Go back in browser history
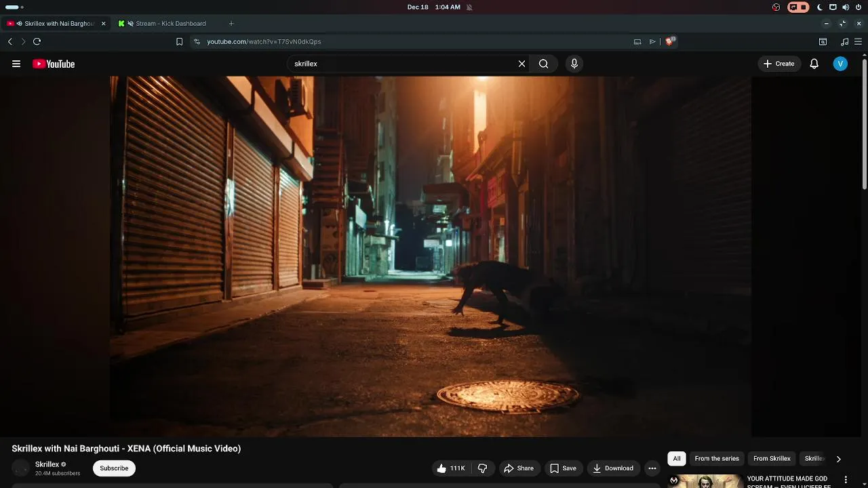This screenshot has height=488, width=868. coord(9,41)
